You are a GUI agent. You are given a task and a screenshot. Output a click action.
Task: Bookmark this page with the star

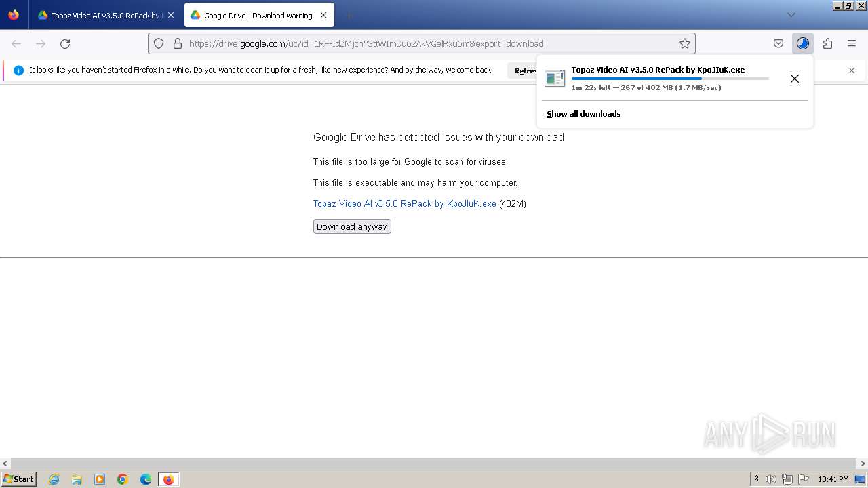(x=685, y=43)
